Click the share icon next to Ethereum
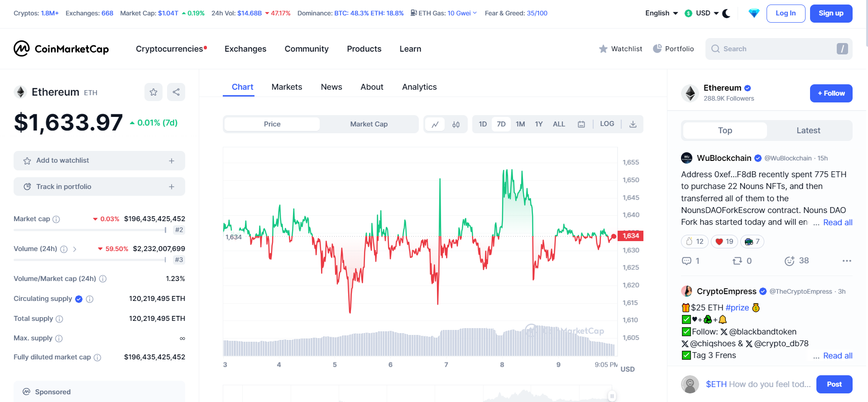868x402 pixels. point(176,92)
